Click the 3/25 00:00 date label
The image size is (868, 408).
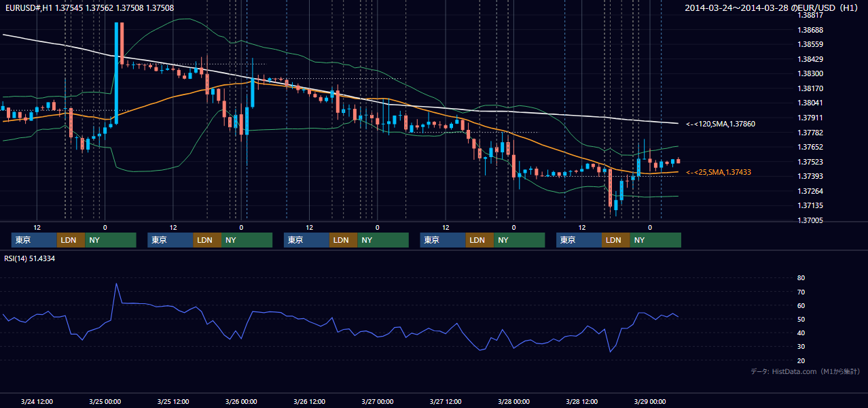coord(105,401)
